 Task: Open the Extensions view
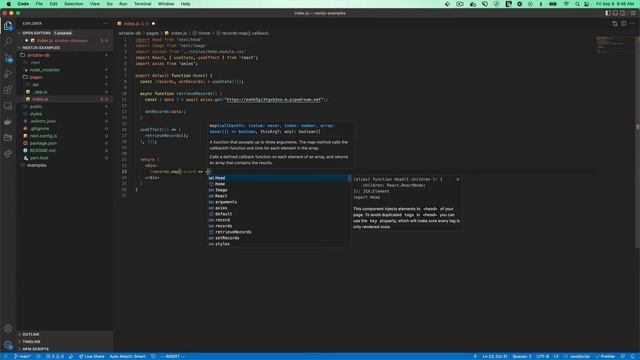(8, 90)
